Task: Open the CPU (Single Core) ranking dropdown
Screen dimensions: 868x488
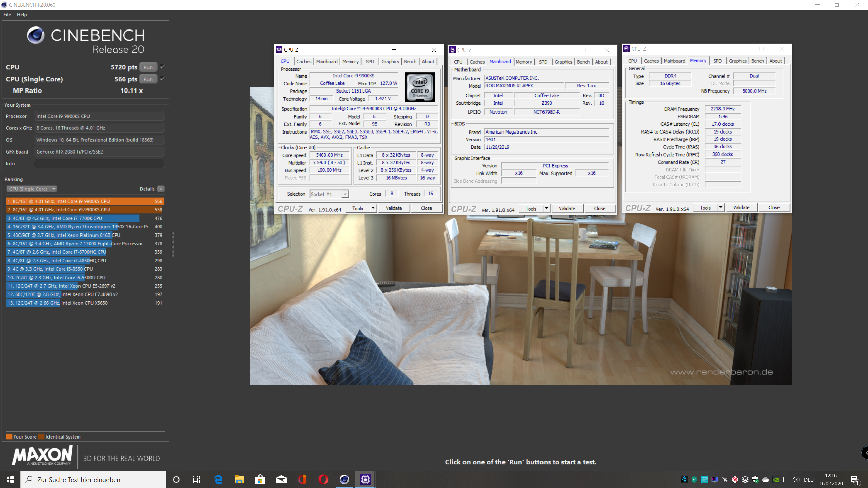Action: click(x=32, y=189)
